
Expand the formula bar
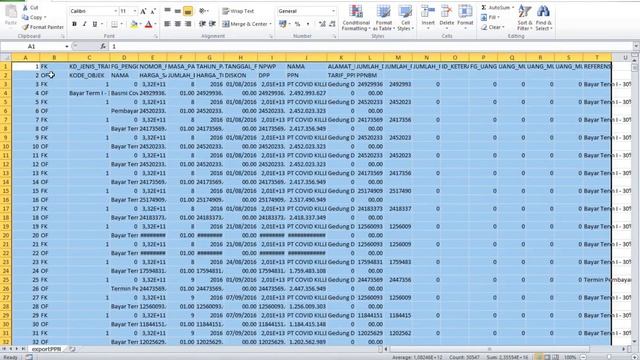(636, 47)
